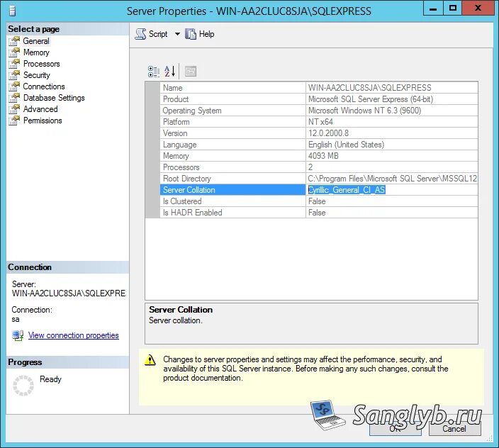The width and height of the screenshot is (499, 448).
Task: Click the progress Ready spinner
Action: 23,386
